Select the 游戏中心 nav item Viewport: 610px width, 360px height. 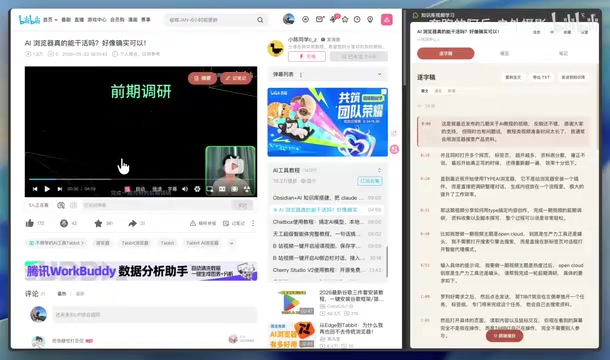tap(97, 19)
